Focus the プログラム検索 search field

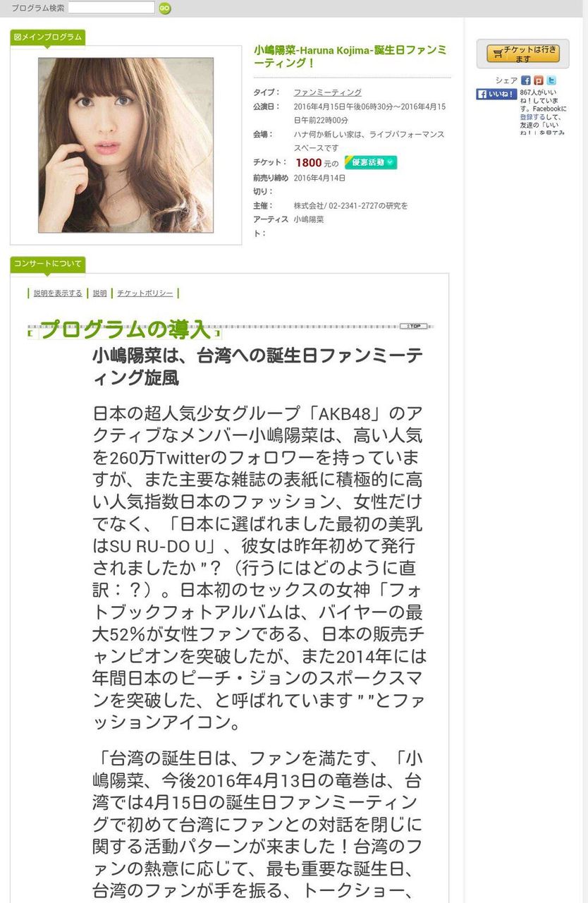point(111,8)
